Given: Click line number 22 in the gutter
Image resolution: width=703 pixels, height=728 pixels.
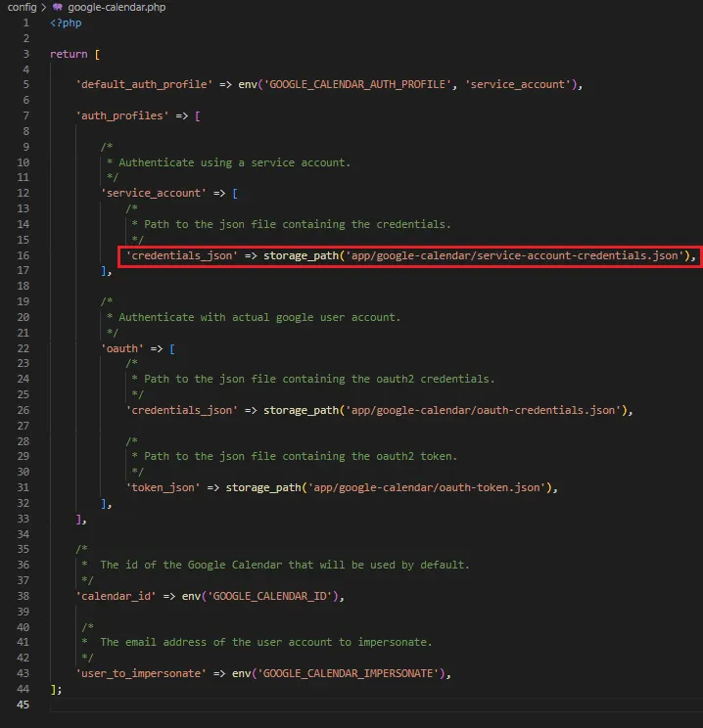Looking at the screenshot, I should (23, 348).
